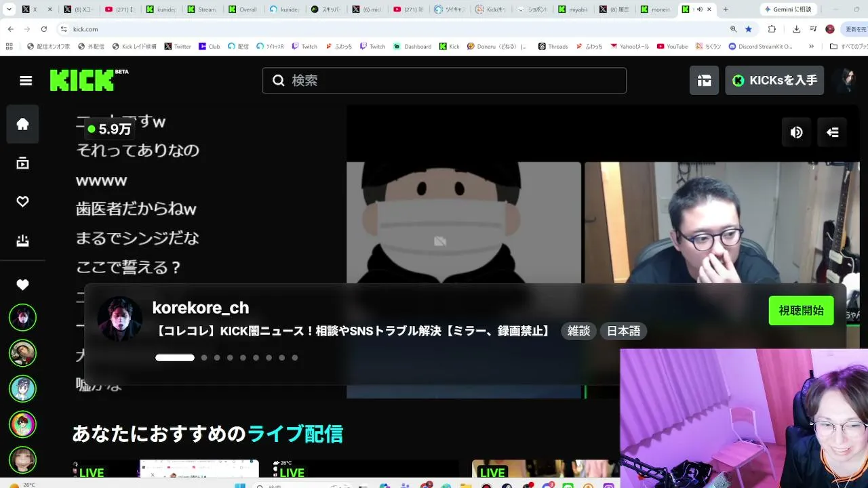Switch to the miyabi browser tab
Viewport: 868px width, 488px height.
(x=573, y=9)
